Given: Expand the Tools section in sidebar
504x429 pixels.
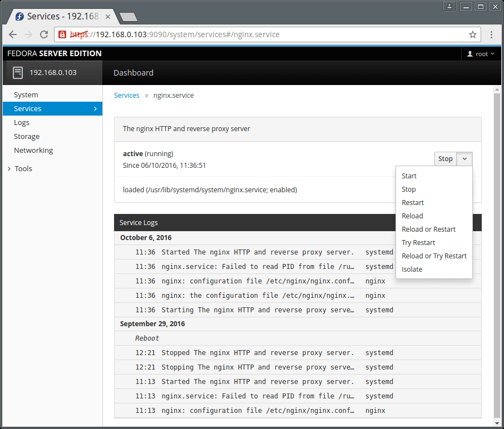Looking at the screenshot, I should coord(23,168).
